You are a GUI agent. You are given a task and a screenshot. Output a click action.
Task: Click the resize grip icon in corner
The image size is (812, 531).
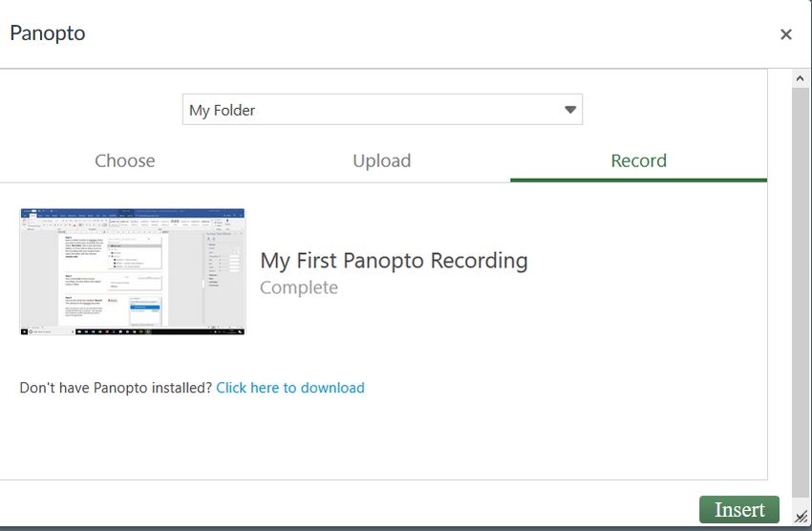(x=801, y=516)
